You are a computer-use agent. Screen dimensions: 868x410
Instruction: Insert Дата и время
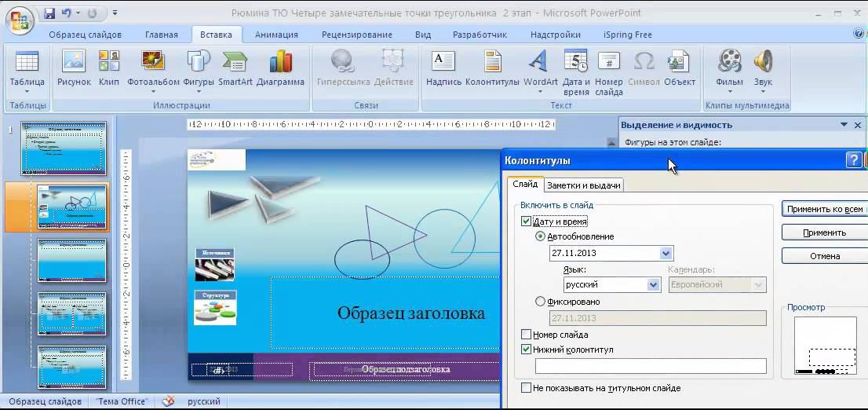pos(576,72)
